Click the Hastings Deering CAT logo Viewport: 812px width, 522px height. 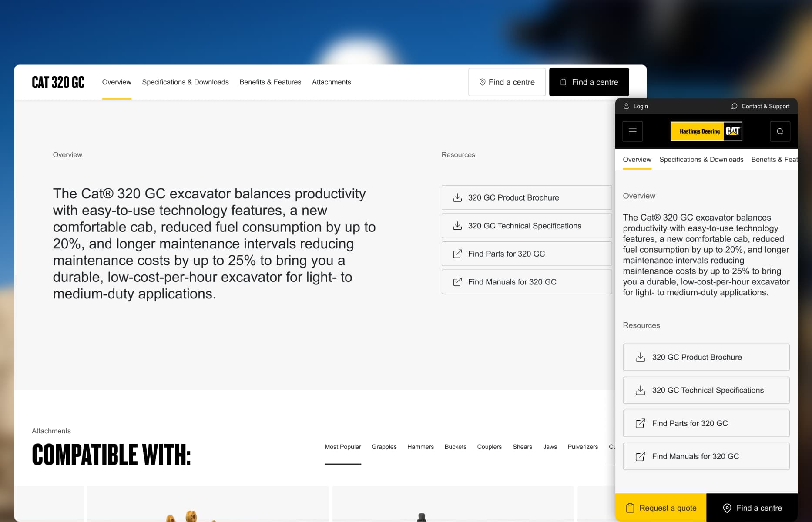tap(706, 131)
